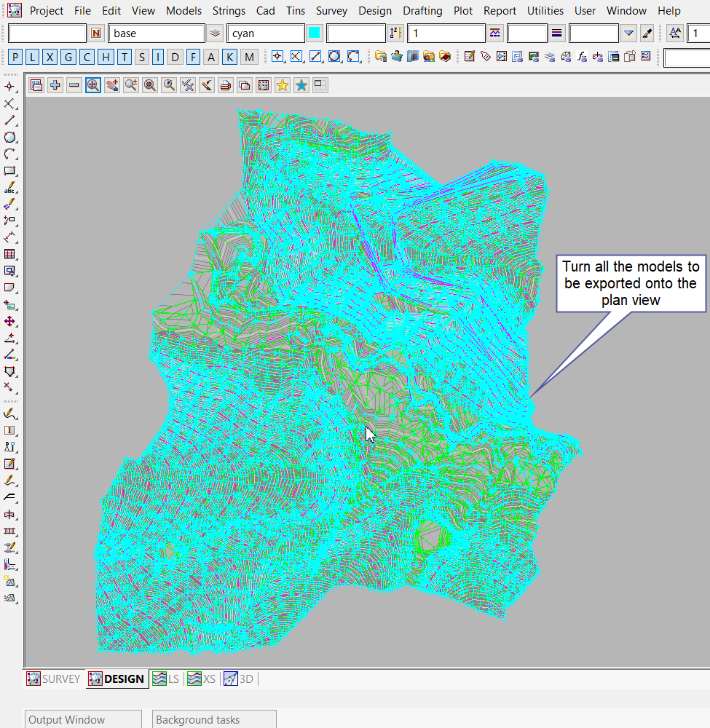Click the plus (add model) view button

55,85
